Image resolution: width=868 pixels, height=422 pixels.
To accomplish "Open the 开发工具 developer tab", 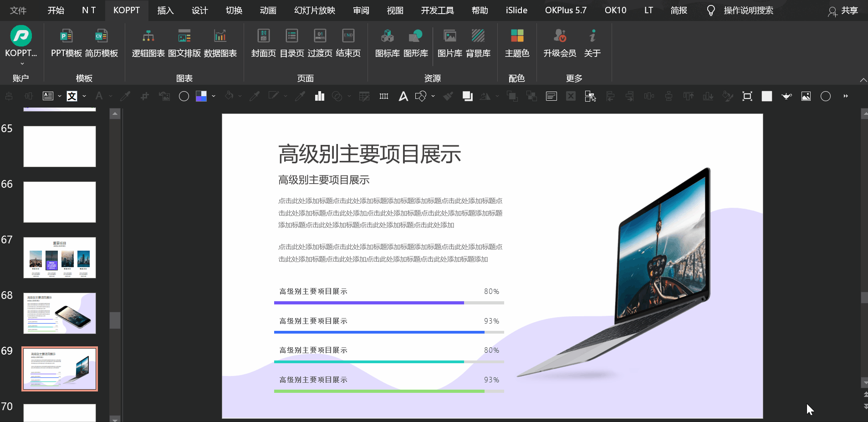I will click(437, 10).
